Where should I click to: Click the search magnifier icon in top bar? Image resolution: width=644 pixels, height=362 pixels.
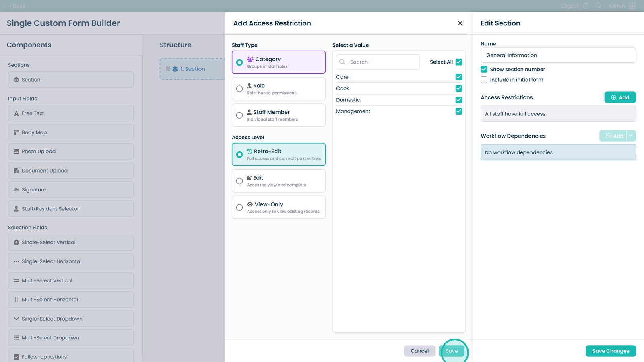point(599,6)
